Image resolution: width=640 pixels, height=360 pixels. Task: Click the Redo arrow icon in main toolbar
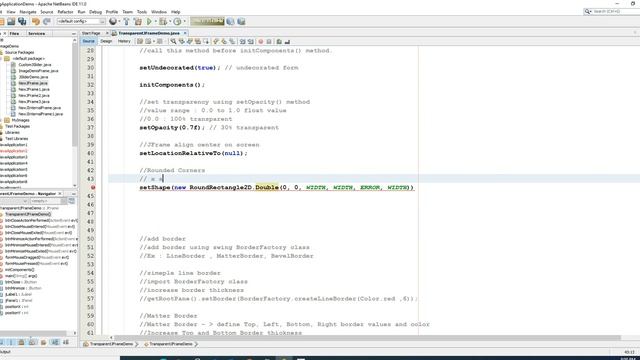[47, 21]
